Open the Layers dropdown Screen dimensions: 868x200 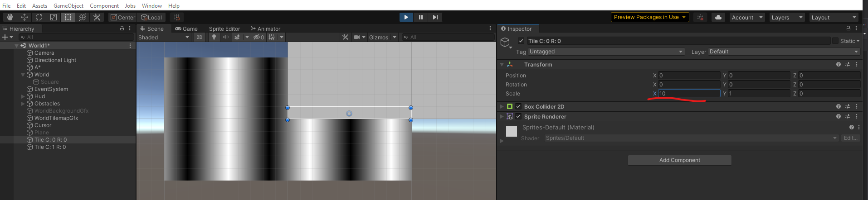787,17
